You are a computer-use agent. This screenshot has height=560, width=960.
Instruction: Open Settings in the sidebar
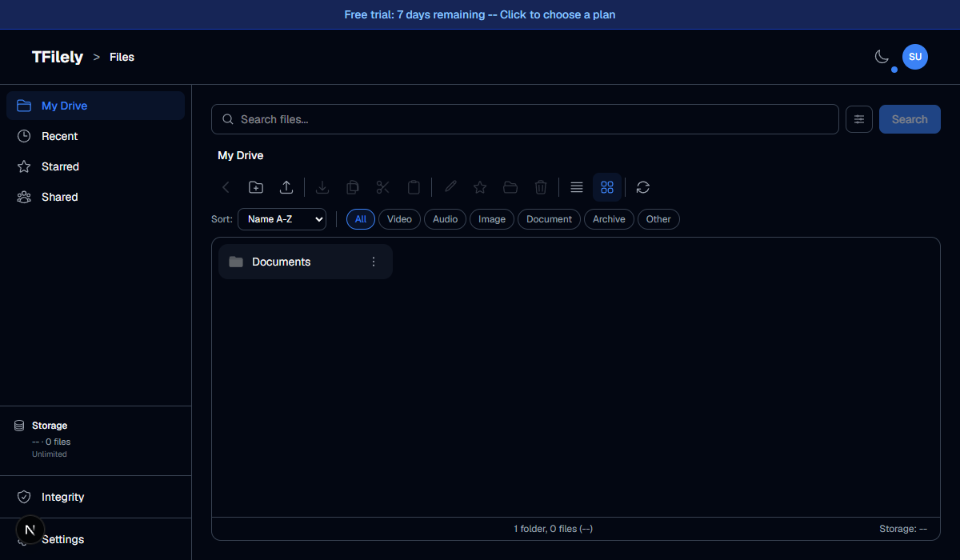pyautogui.click(x=95, y=539)
